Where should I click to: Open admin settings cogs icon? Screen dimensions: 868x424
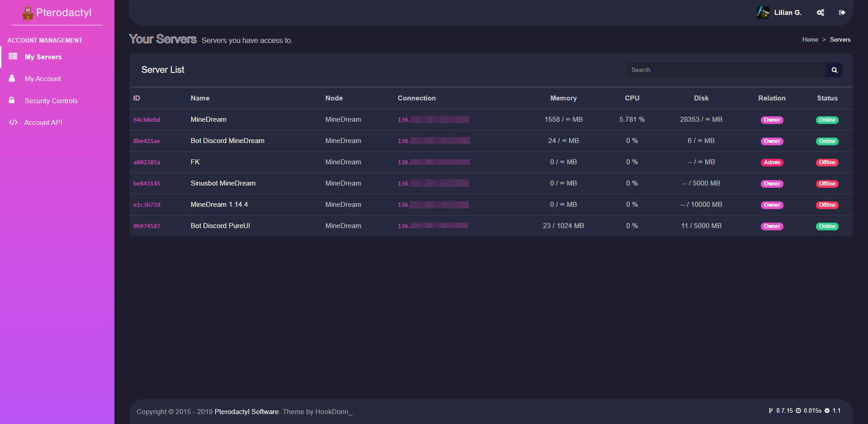(x=820, y=13)
